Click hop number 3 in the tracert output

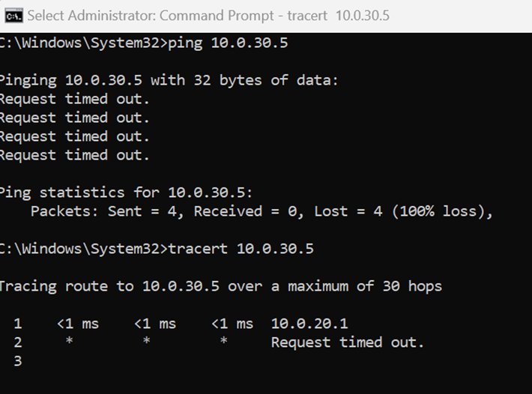[x=18, y=361]
